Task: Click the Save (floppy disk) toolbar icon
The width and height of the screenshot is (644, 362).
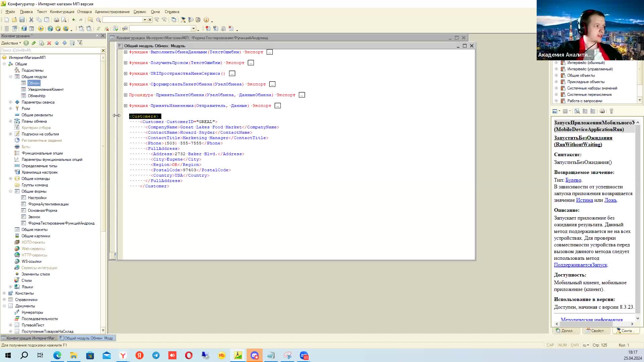Action: (22, 20)
